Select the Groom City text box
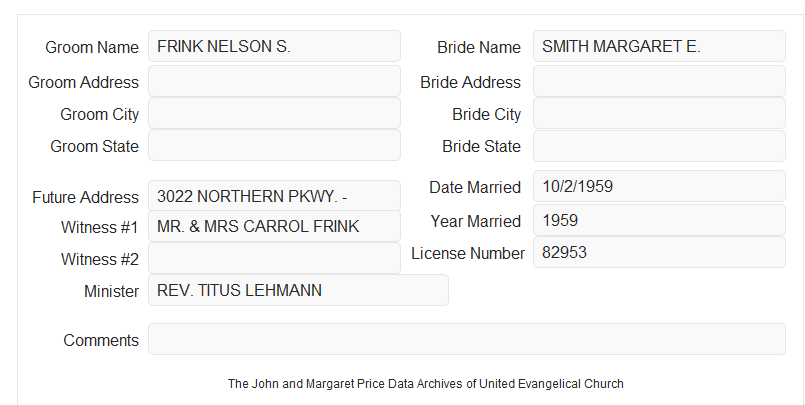805x405 pixels. coord(274,113)
